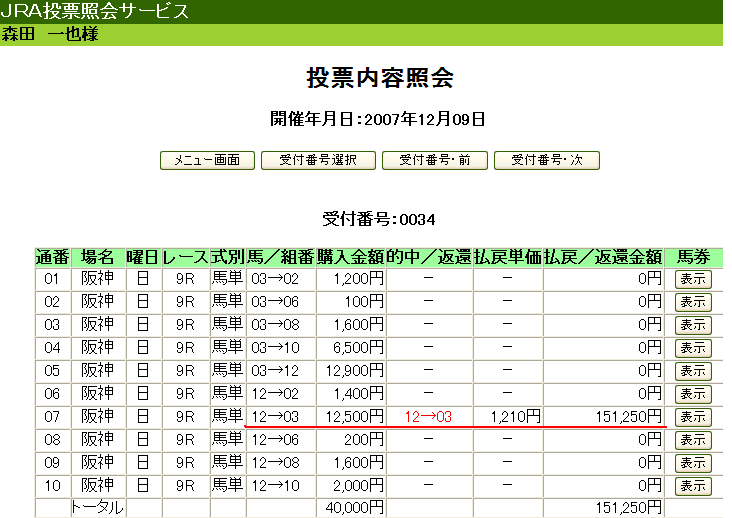The height and width of the screenshot is (518, 732).
Task: Click the レース column header
Action: (x=185, y=258)
